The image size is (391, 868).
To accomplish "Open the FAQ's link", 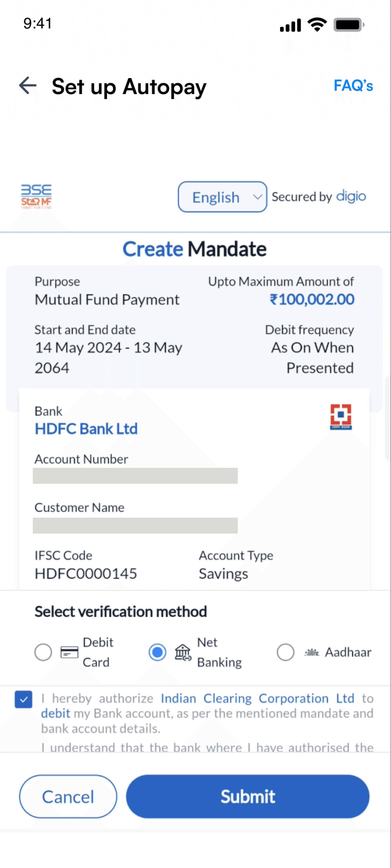I will pos(353,86).
